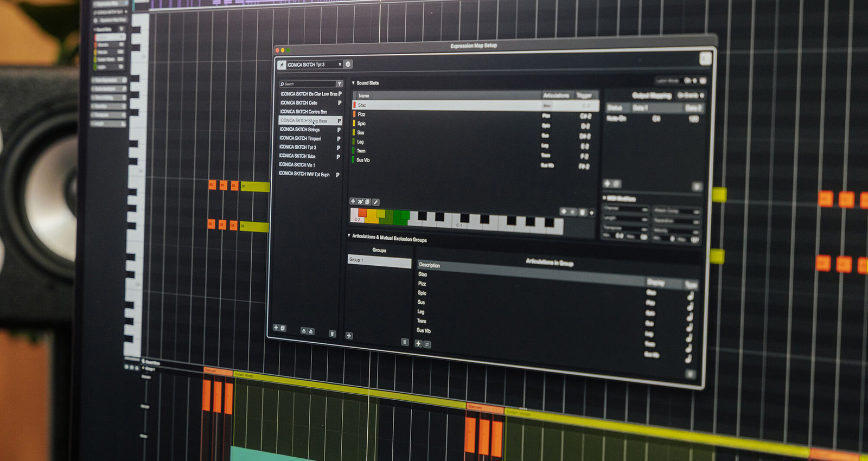Click the map Search field
This screenshot has width=868, height=461.
[307, 84]
